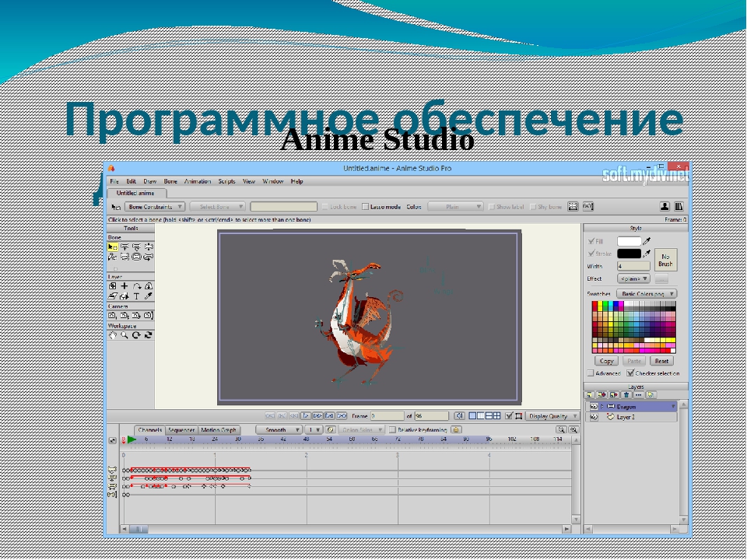The image size is (747, 560).
Task: Click the New Layer icon in Layers panel
Action: pos(590,395)
